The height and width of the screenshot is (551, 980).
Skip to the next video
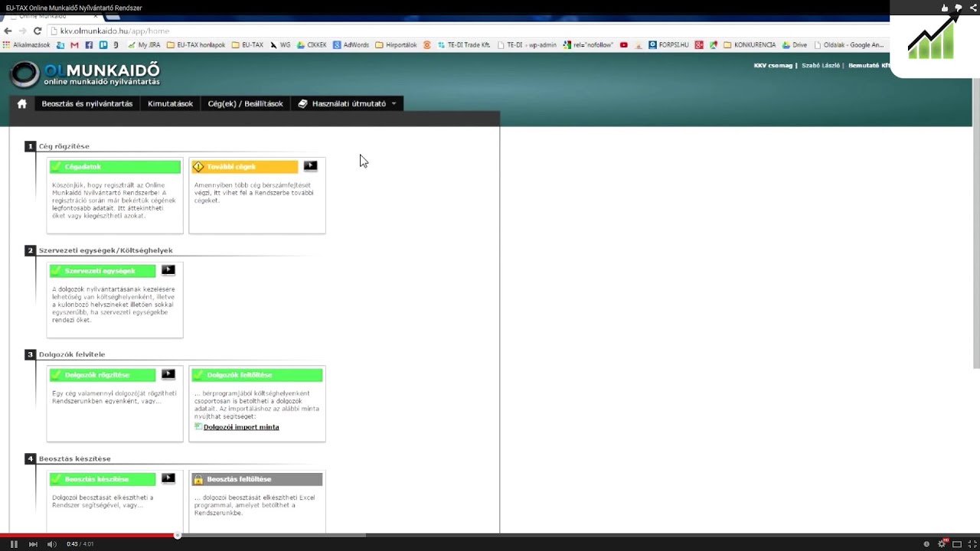click(x=33, y=544)
